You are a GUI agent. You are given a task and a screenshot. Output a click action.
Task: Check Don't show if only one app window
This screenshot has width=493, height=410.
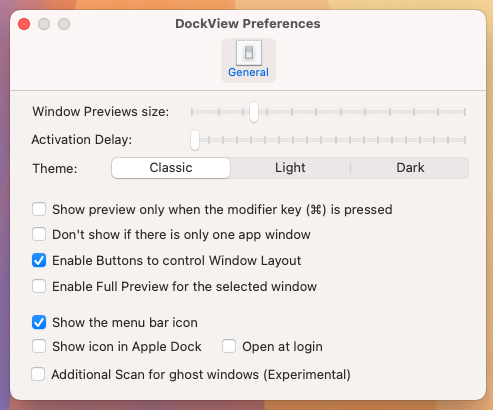pyautogui.click(x=39, y=234)
